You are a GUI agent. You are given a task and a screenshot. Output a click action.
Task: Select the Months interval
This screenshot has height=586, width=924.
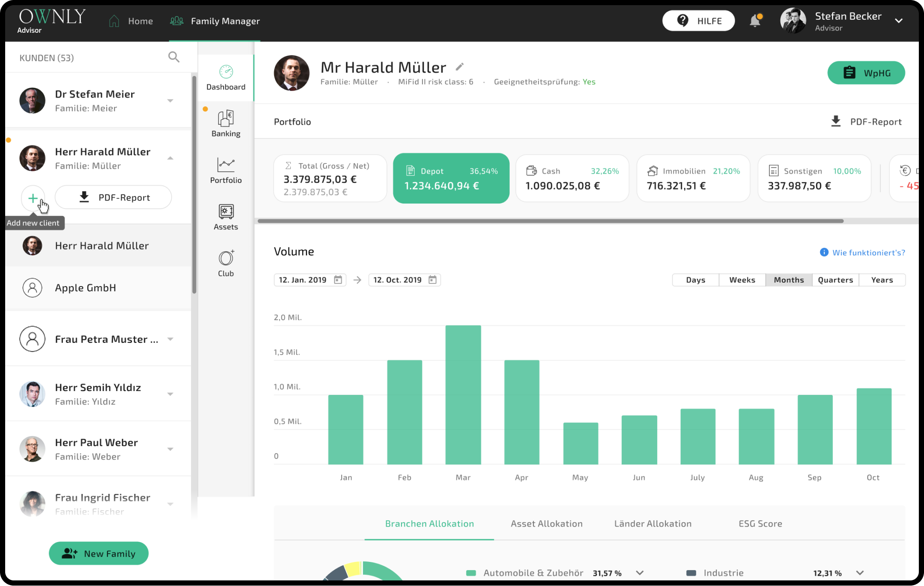pos(788,280)
